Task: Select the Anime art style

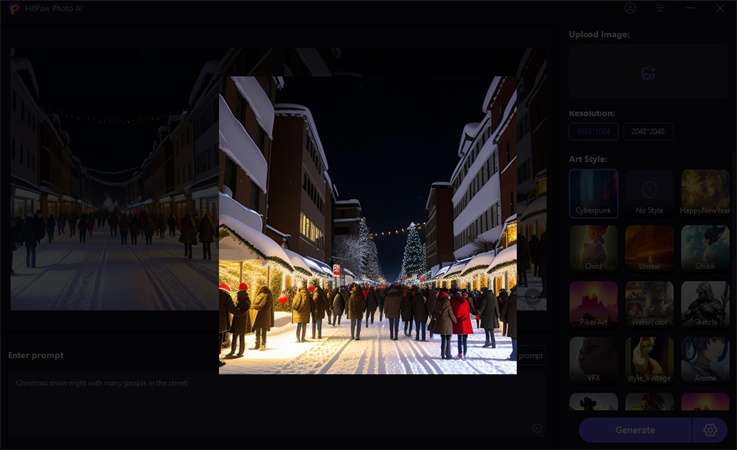Action: (705, 361)
